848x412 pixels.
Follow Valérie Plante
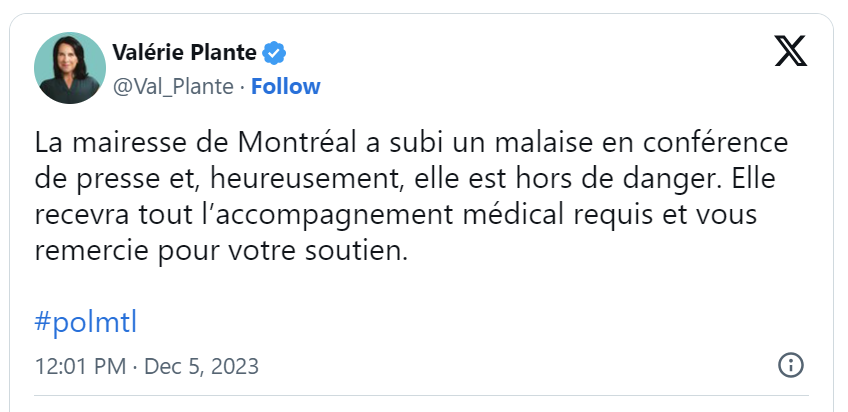pos(286,87)
